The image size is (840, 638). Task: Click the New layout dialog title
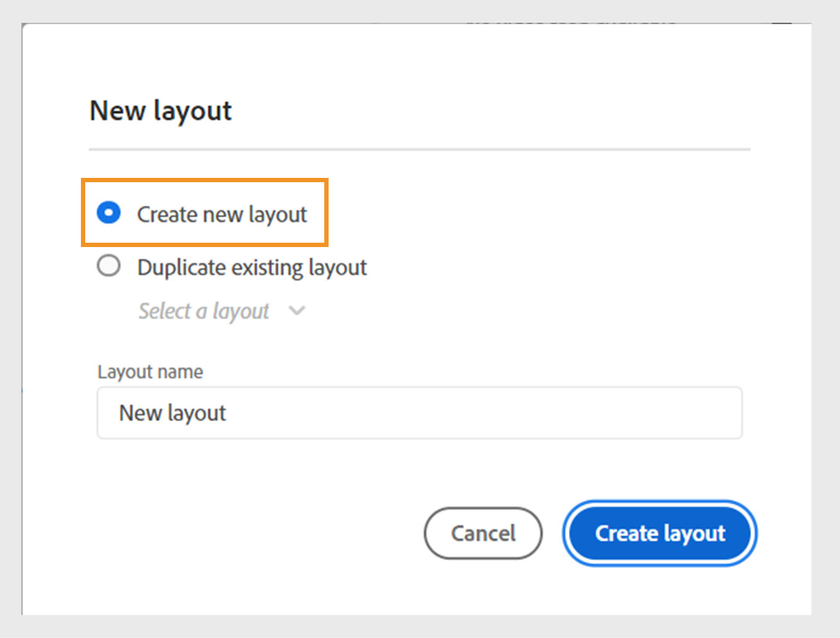(161, 111)
